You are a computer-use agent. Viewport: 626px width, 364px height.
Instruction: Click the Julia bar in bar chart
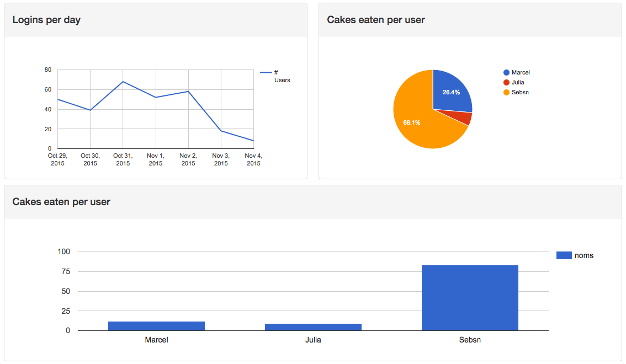(313, 327)
